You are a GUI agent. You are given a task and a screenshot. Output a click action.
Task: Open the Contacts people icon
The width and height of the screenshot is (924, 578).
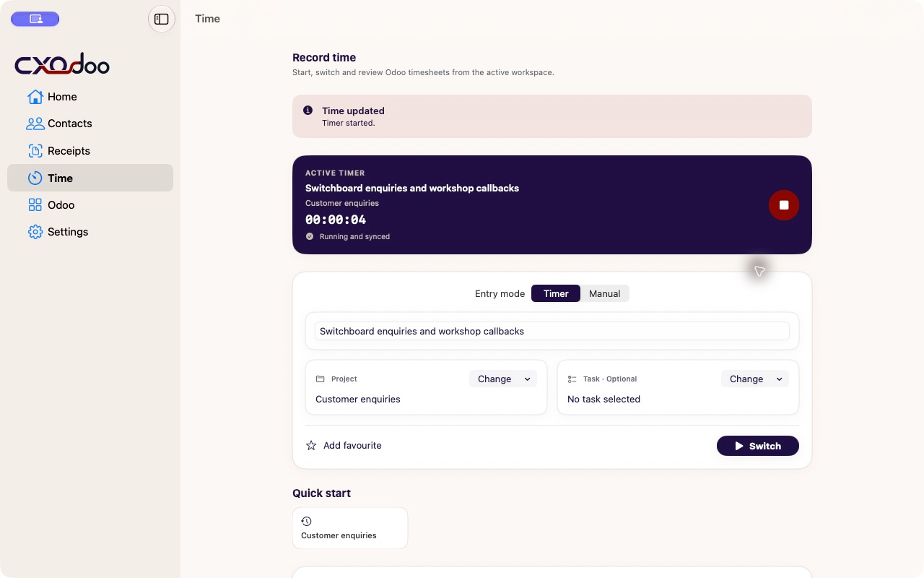(35, 124)
